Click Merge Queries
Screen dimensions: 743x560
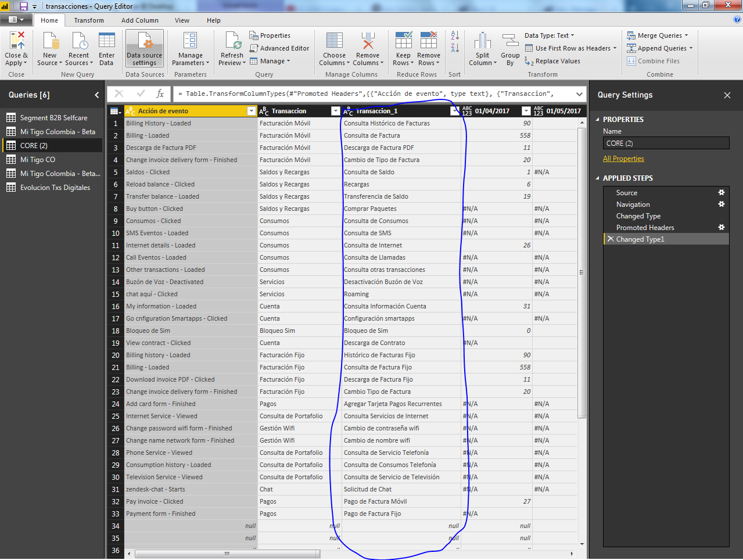click(x=657, y=35)
